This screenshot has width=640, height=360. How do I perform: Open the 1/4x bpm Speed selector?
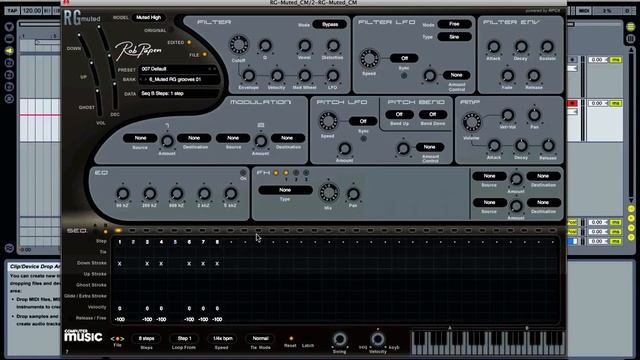[x=222, y=339]
